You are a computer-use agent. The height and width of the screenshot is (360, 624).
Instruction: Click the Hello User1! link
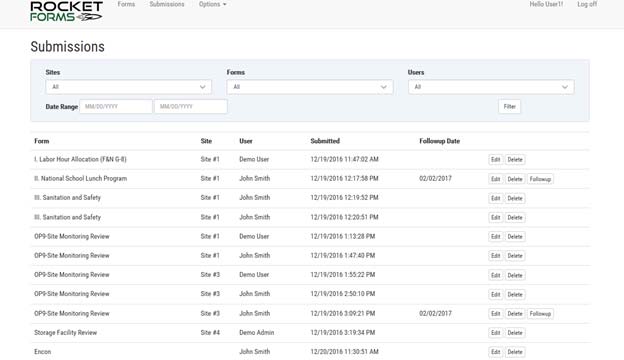[546, 4]
